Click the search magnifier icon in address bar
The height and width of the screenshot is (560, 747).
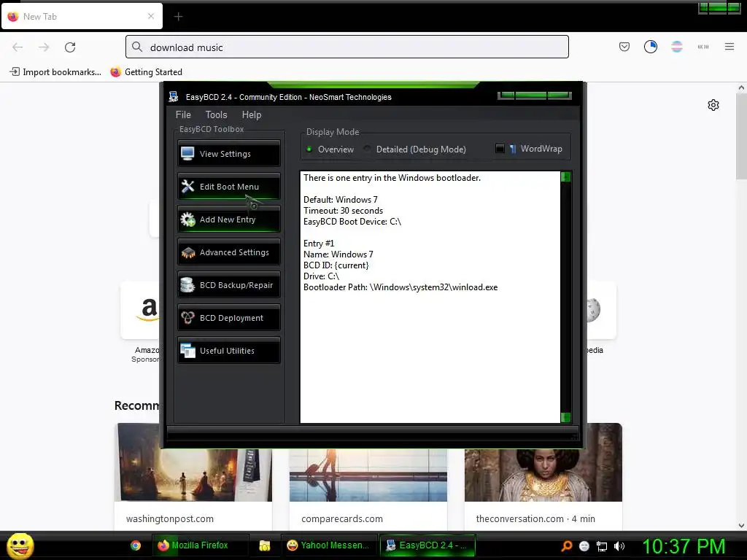pos(137,47)
